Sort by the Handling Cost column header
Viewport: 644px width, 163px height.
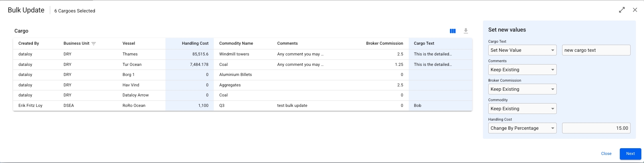195,43
